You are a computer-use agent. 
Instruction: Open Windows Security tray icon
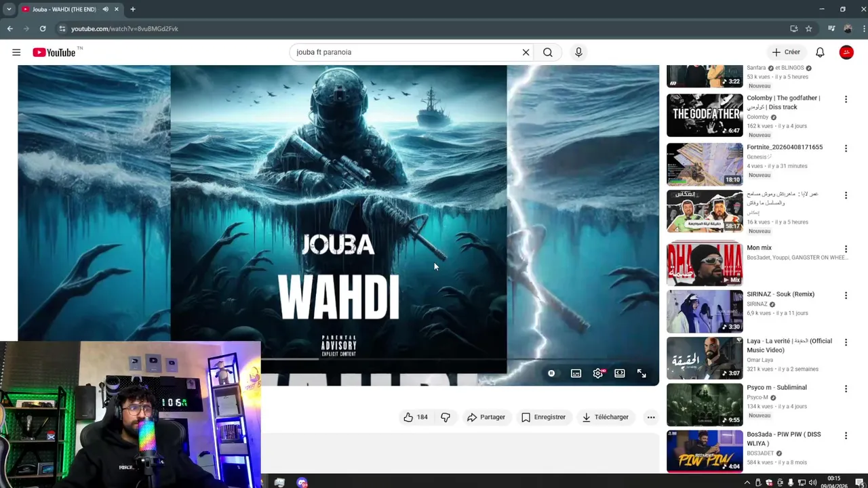(769, 483)
